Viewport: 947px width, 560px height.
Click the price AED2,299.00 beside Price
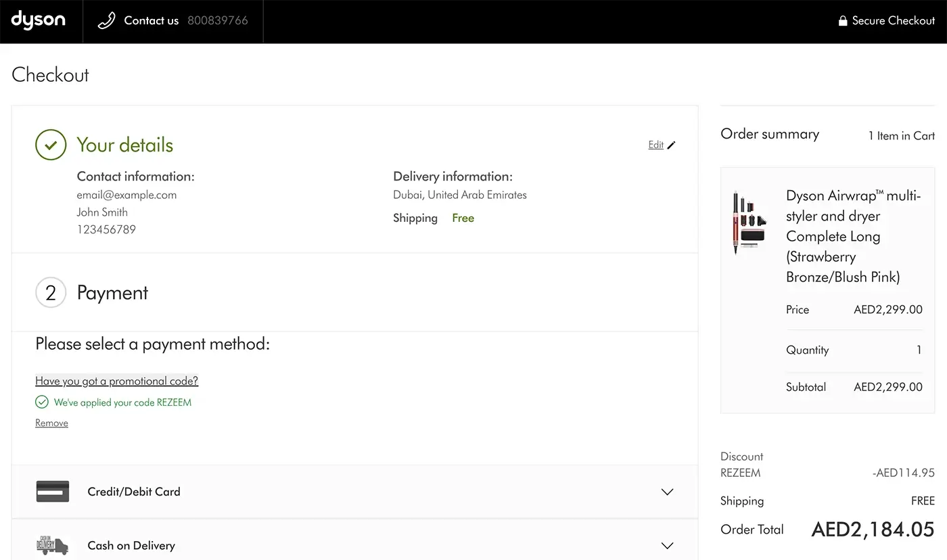pyautogui.click(x=888, y=310)
